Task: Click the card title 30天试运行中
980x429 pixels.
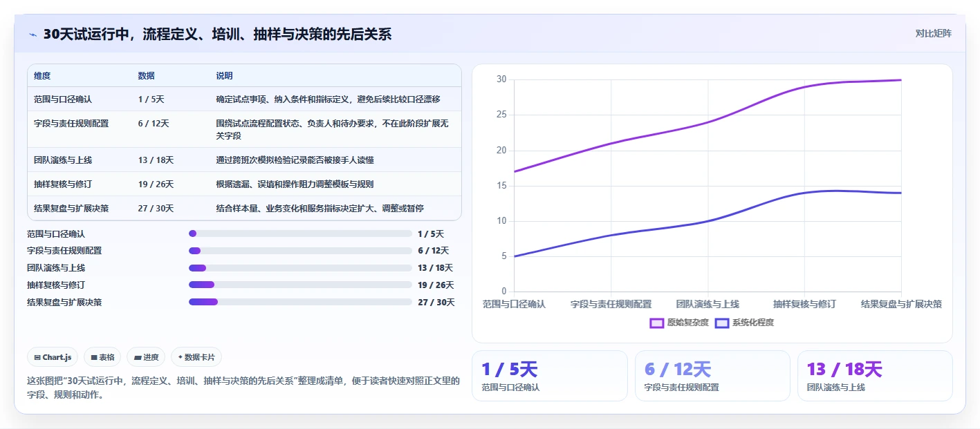Action: 217,35
